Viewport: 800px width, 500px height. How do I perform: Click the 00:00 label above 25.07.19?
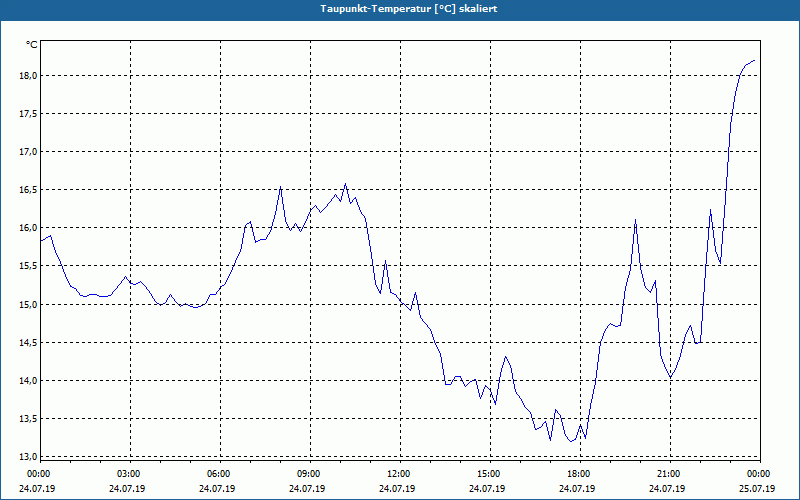coord(758,474)
